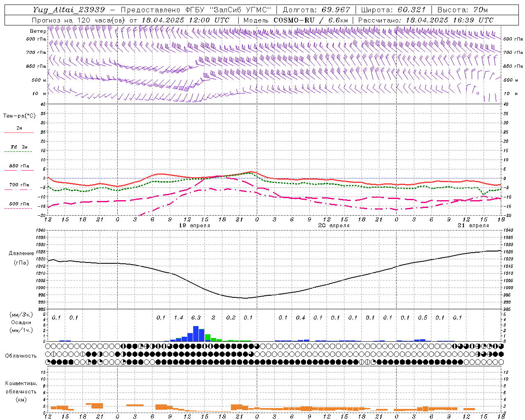Select the Высота: 70м field
Viewport: 525px width, 420px height.
[x=463, y=10]
